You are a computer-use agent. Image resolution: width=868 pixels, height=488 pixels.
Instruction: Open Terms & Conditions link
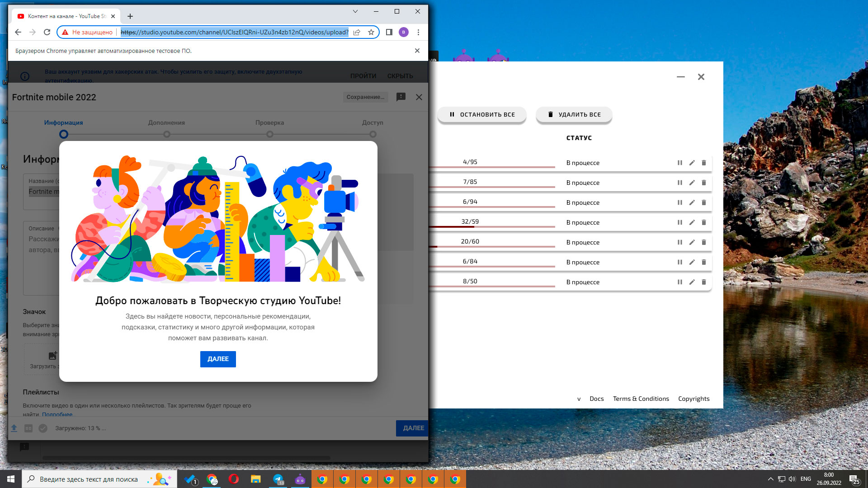point(641,399)
